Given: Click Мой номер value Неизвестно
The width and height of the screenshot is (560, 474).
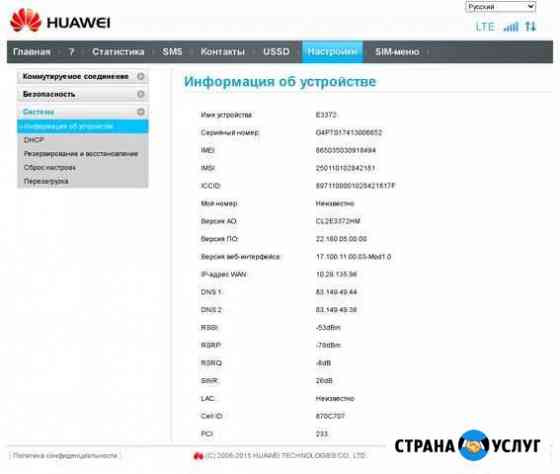Looking at the screenshot, I should tap(335, 204).
